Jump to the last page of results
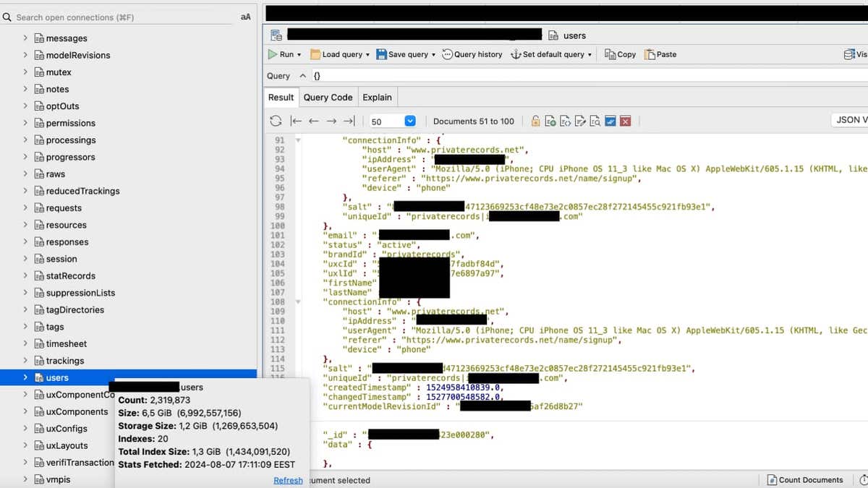The height and width of the screenshot is (488, 868). pos(349,121)
